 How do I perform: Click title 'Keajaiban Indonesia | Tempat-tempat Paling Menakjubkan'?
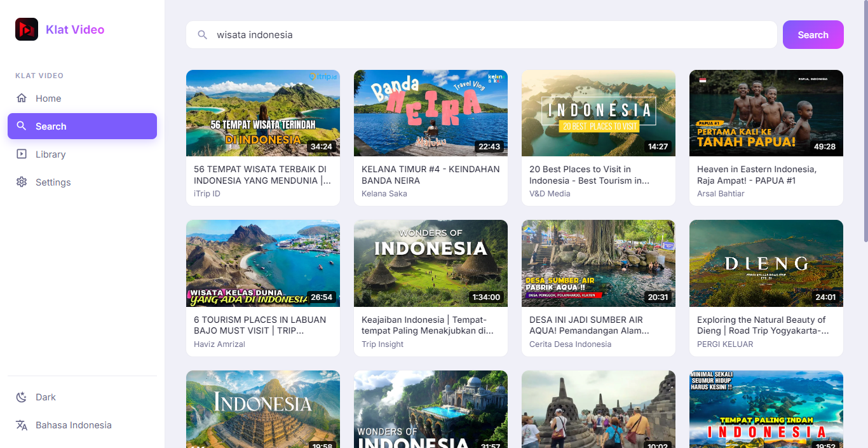pyautogui.click(x=428, y=325)
